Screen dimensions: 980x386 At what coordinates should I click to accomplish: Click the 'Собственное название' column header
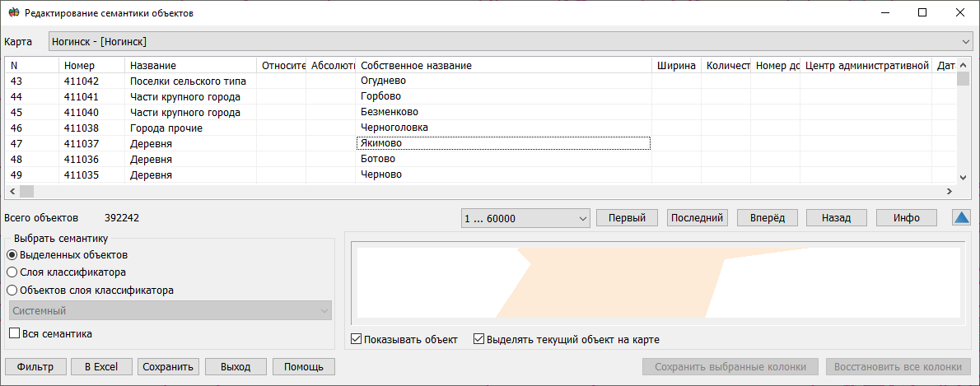point(504,66)
